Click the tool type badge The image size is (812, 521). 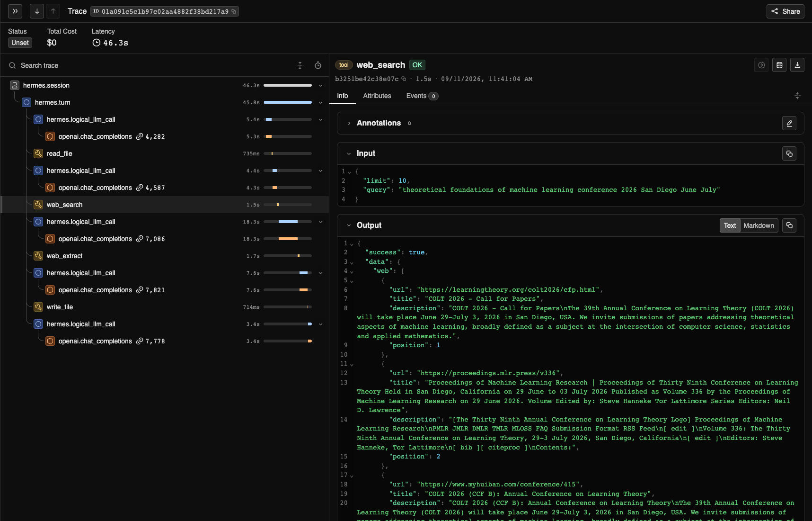344,65
